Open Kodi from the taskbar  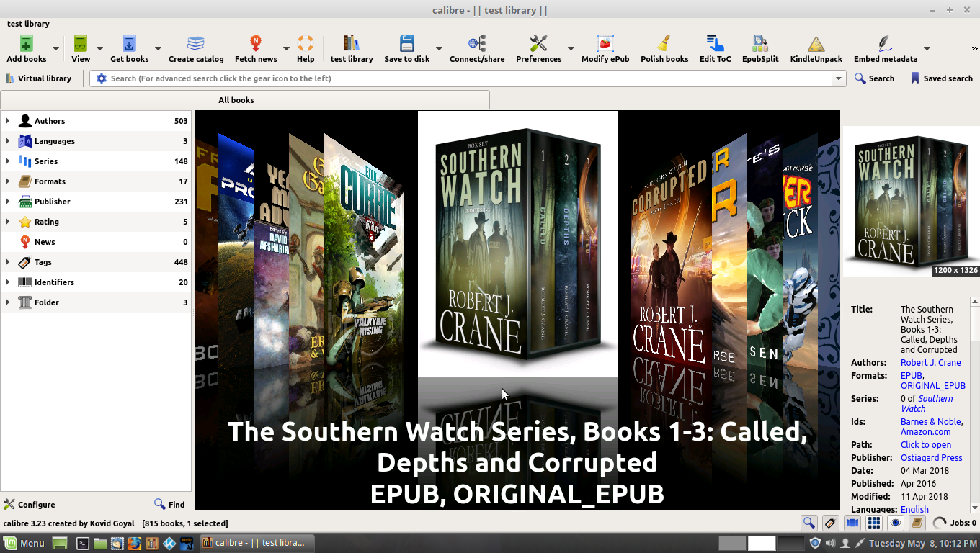[169, 543]
